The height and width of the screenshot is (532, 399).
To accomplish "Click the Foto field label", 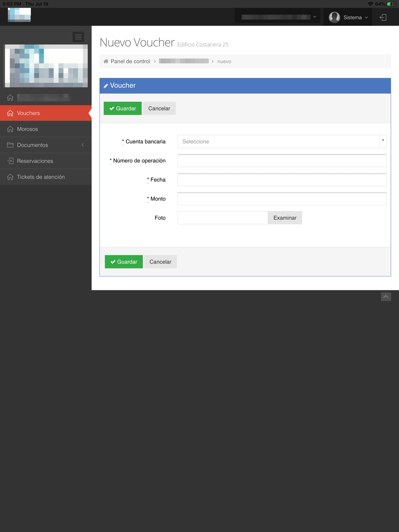I will [x=160, y=218].
